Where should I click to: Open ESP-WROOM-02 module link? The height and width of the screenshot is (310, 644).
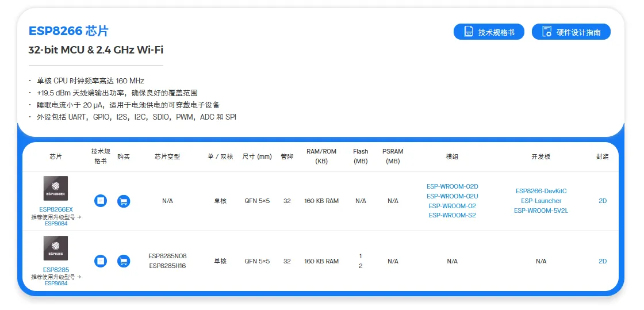[452, 206]
